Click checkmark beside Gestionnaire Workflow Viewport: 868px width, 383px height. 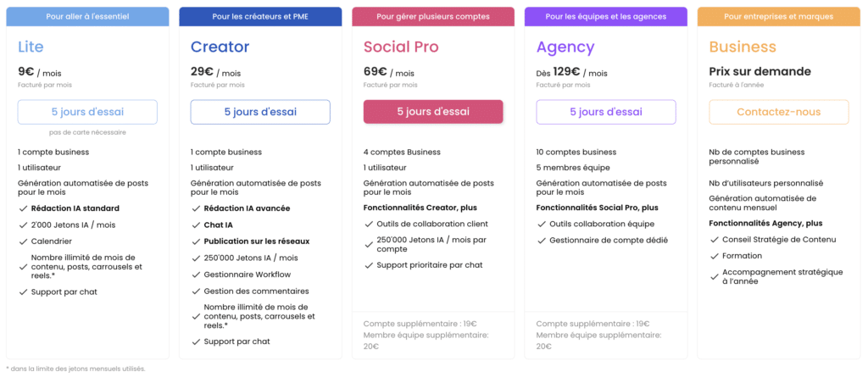point(195,275)
